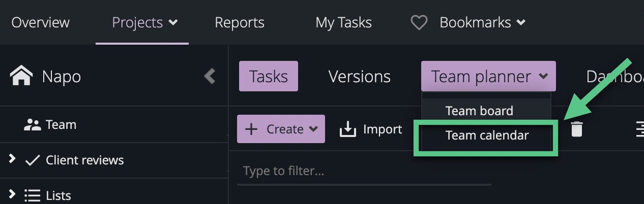Screen dimensions: 644x204
Task: Open the Create dropdown button
Action: tap(281, 129)
